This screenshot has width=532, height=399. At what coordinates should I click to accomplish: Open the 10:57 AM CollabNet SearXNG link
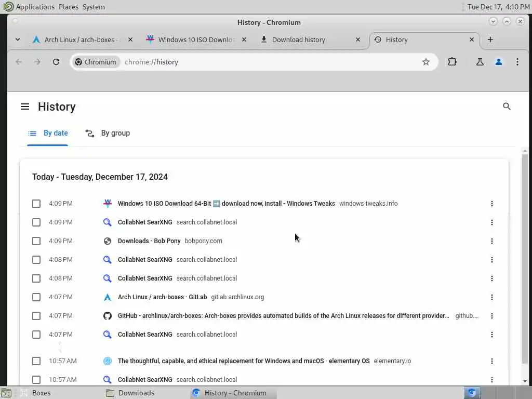145,380
